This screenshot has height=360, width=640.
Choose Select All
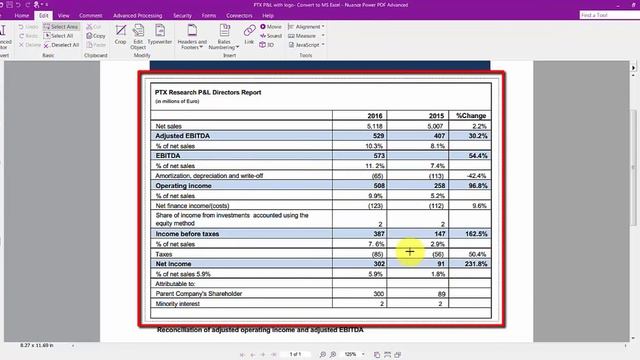pos(59,36)
